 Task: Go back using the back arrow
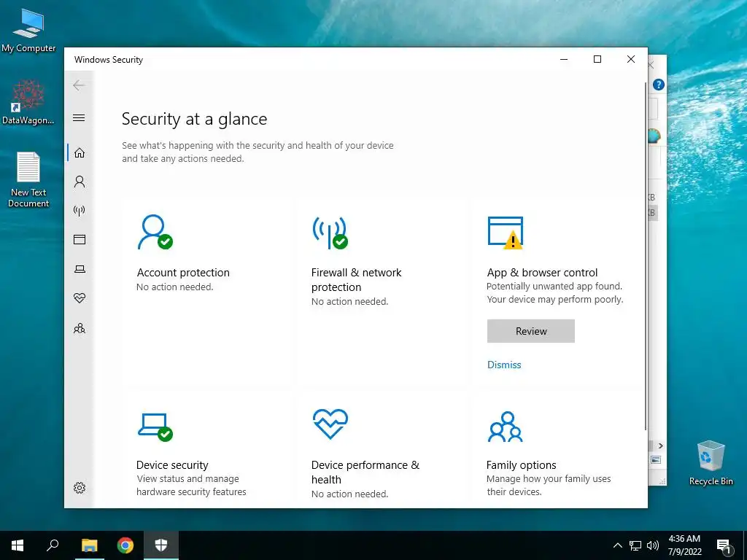coord(79,85)
